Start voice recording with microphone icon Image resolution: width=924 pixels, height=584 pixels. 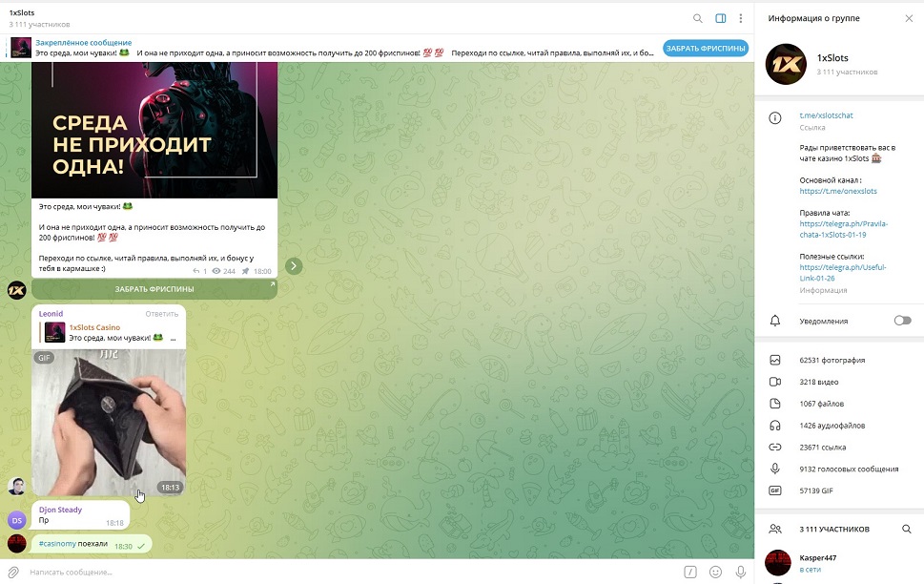(741, 572)
